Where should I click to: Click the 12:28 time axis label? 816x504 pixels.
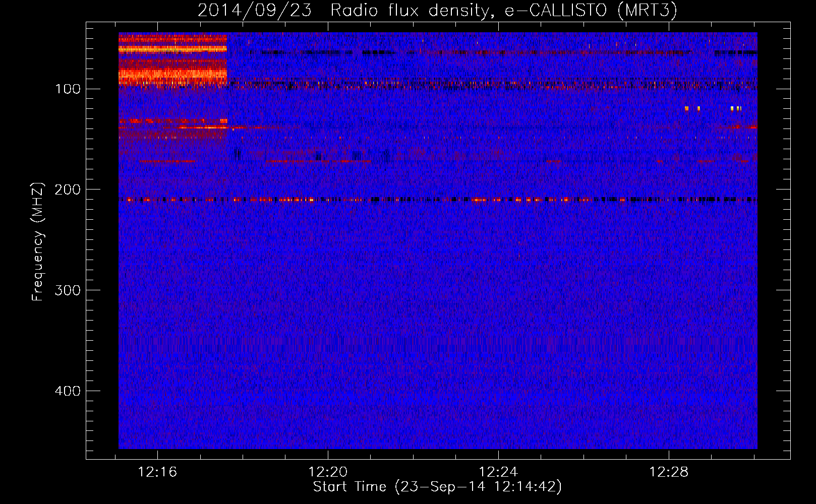point(669,472)
